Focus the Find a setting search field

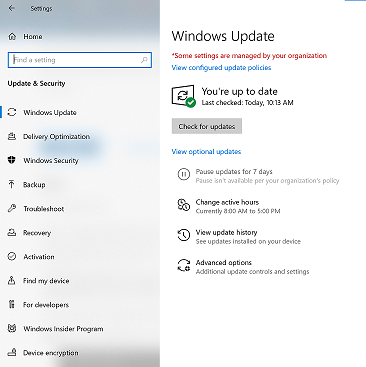(80, 60)
